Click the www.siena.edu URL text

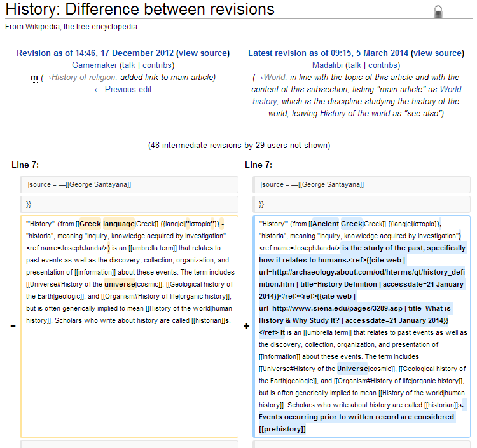(x=331, y=308)
